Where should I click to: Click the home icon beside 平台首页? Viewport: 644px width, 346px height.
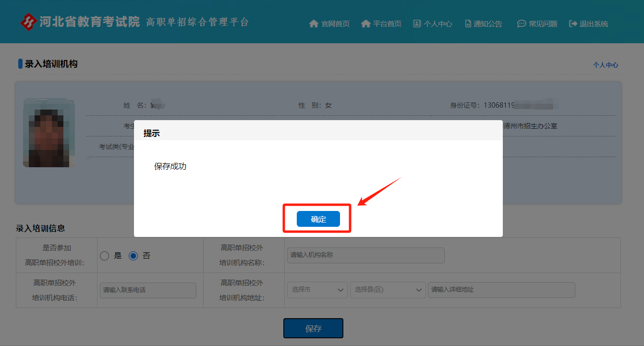(x=366, y=24)
